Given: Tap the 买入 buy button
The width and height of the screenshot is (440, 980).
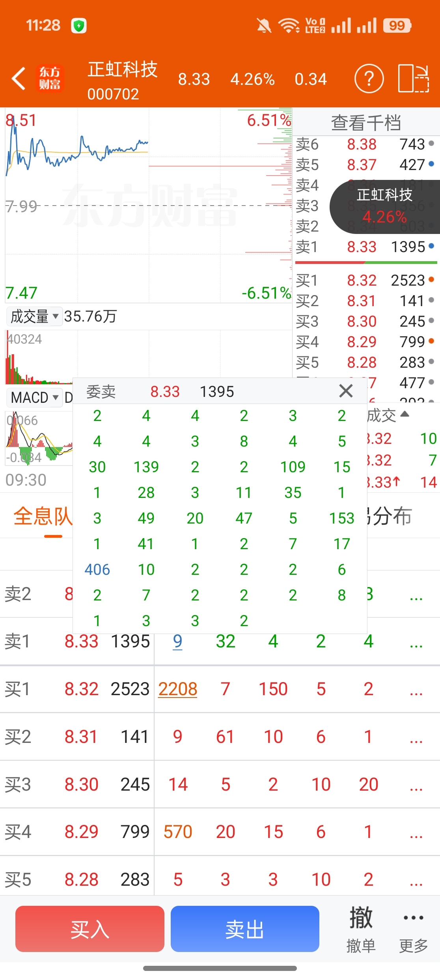Looking at the screenshot, I should [90, 929].
